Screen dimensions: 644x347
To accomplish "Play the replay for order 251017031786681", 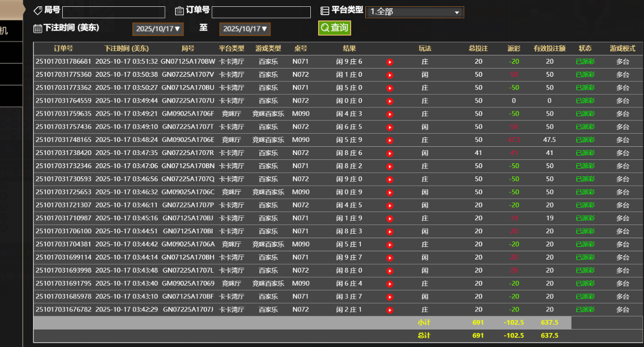I will tap(389, 62).
